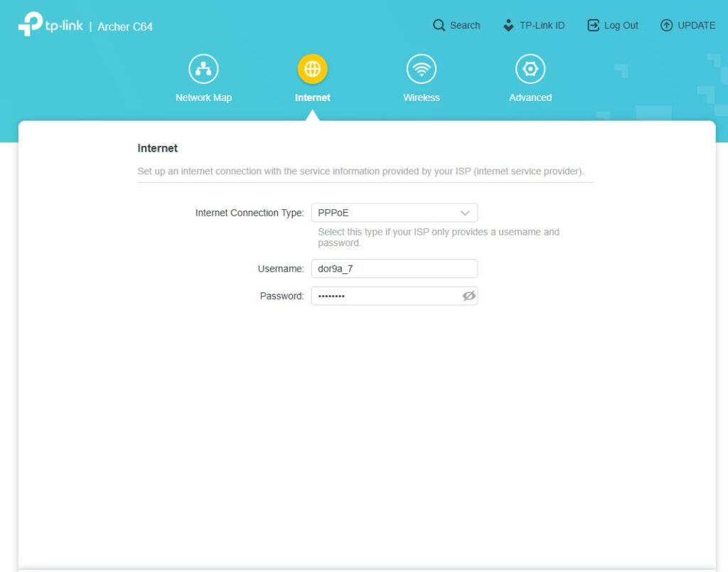Click the Search magnifier icon

click(439, 26)
